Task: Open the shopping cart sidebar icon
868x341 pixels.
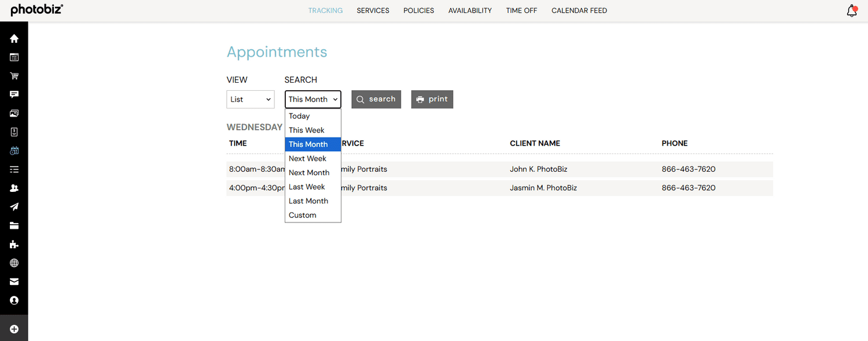Action: (x=14, y=76)
